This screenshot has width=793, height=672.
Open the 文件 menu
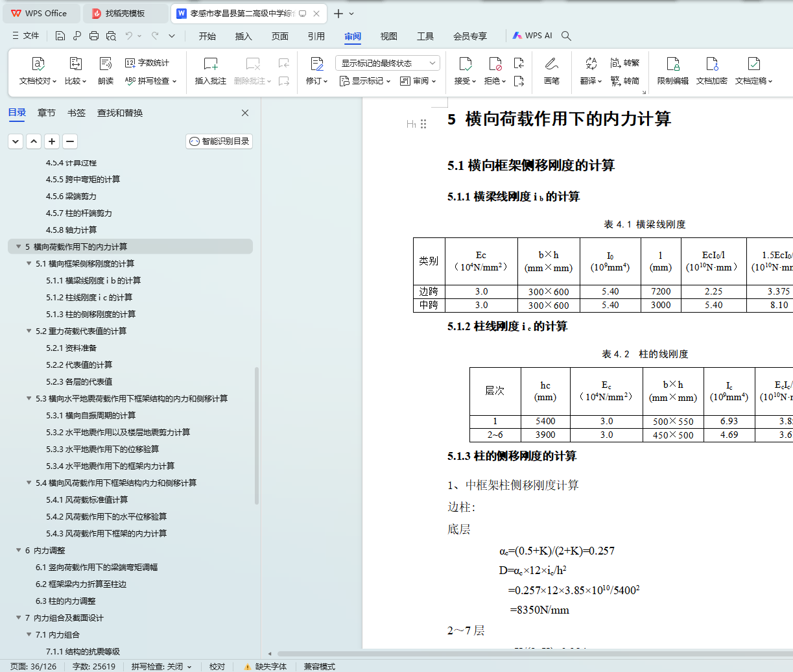[25, 36]
